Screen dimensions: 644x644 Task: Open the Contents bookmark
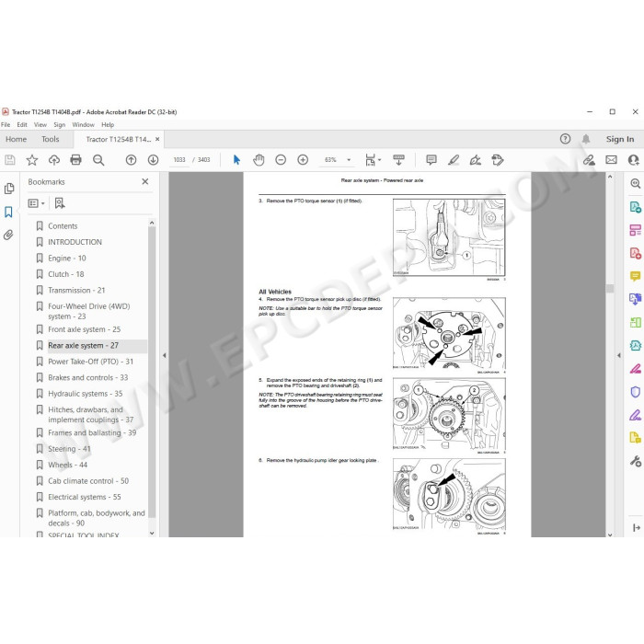point(63,226)
